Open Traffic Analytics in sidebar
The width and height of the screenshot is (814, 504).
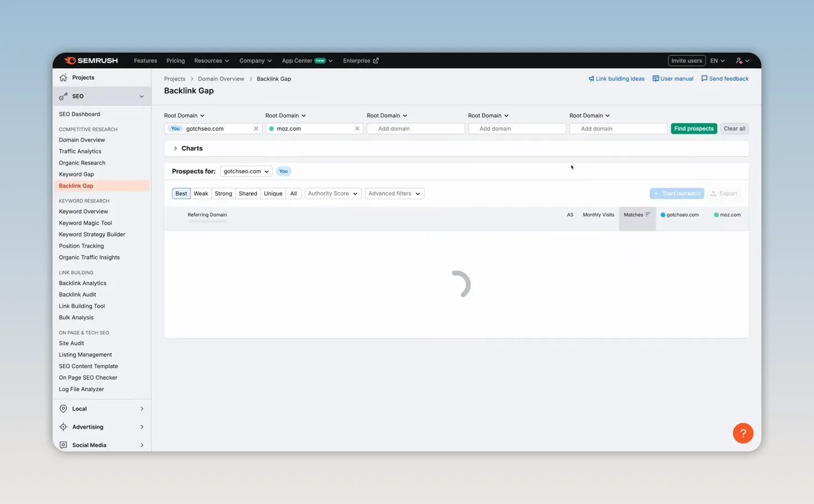[x=80, y=151]
